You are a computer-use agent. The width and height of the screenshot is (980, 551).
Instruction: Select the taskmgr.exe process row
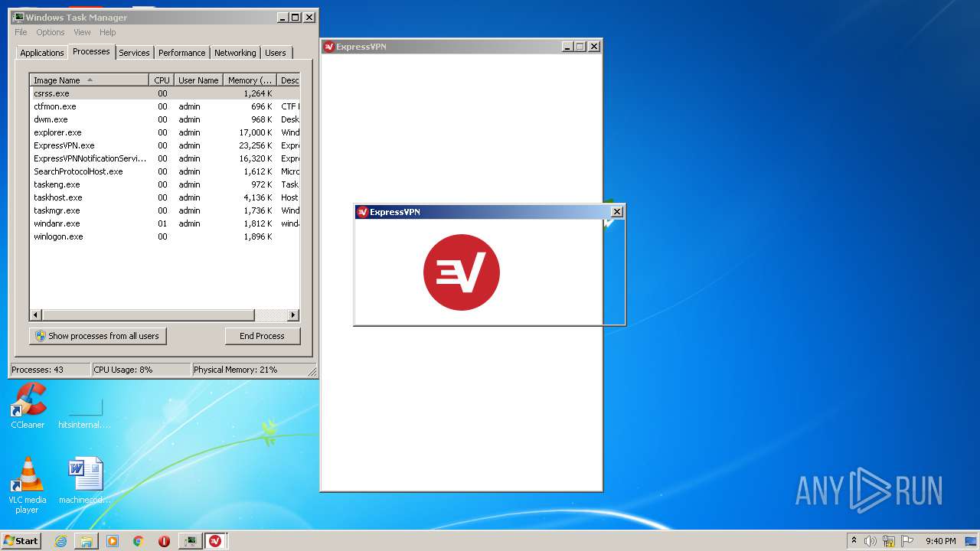[x=165, y=210]
